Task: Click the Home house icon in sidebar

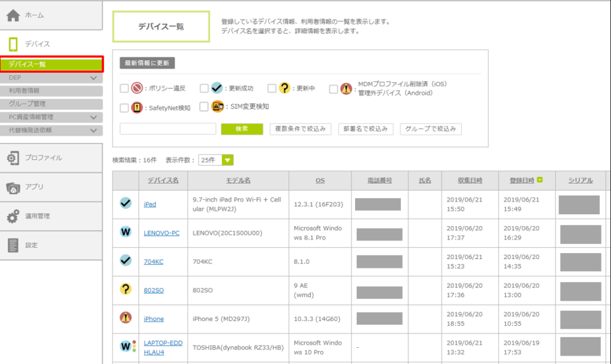Action: (13, 16)
